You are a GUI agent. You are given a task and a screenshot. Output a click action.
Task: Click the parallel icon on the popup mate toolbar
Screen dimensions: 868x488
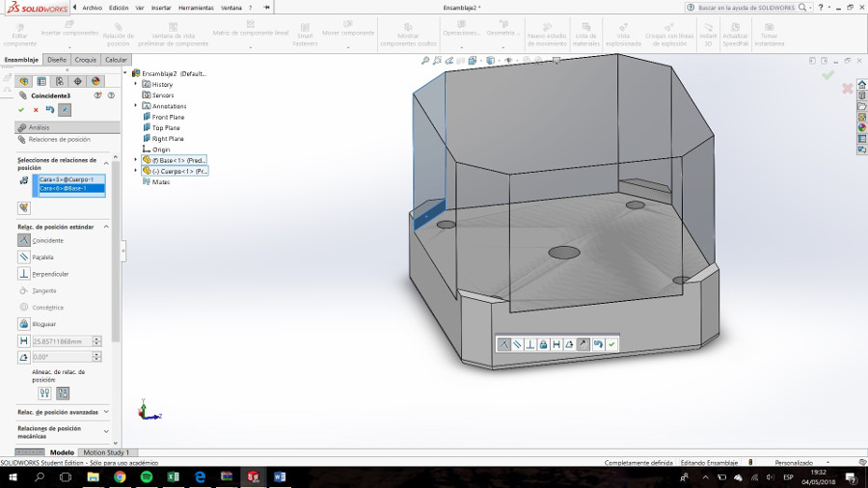(517, 344)
